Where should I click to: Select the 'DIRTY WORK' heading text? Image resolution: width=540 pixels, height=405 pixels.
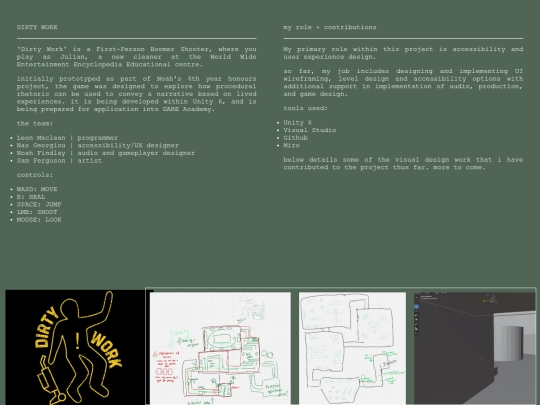[37, 27]
